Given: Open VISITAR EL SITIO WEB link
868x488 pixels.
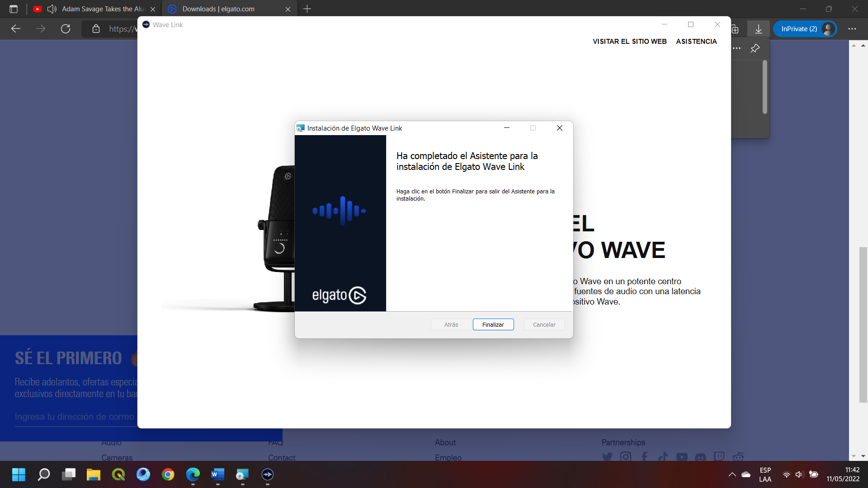Looking at the screenshot, I should tap(629, 41).
